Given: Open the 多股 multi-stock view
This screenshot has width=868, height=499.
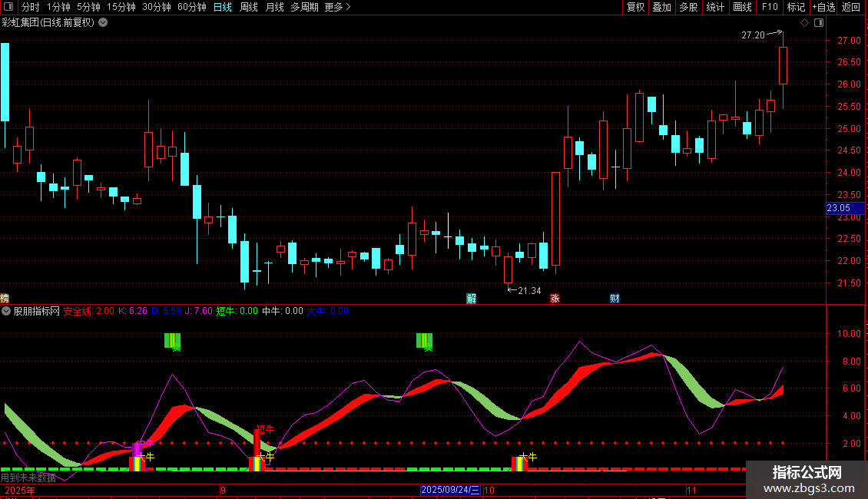Looking at the screenshot, I should (x=688, y=7).
